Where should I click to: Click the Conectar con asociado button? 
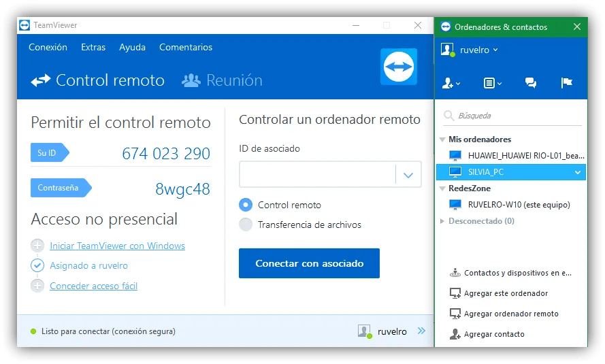[309, 263]
